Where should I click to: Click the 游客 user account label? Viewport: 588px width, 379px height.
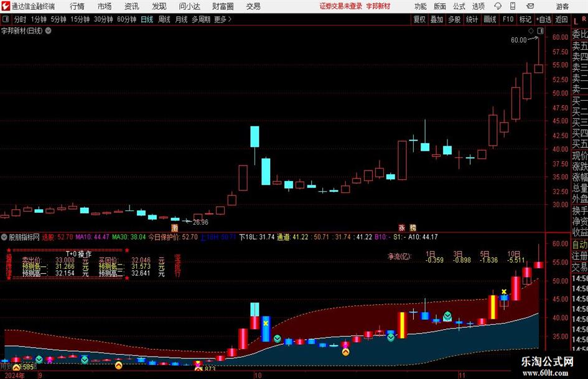[562, 6]
